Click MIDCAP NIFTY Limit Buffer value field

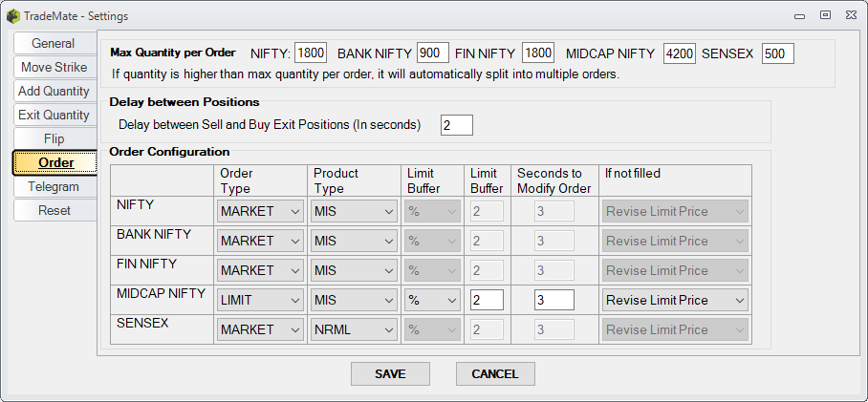(x=487, y=300)
